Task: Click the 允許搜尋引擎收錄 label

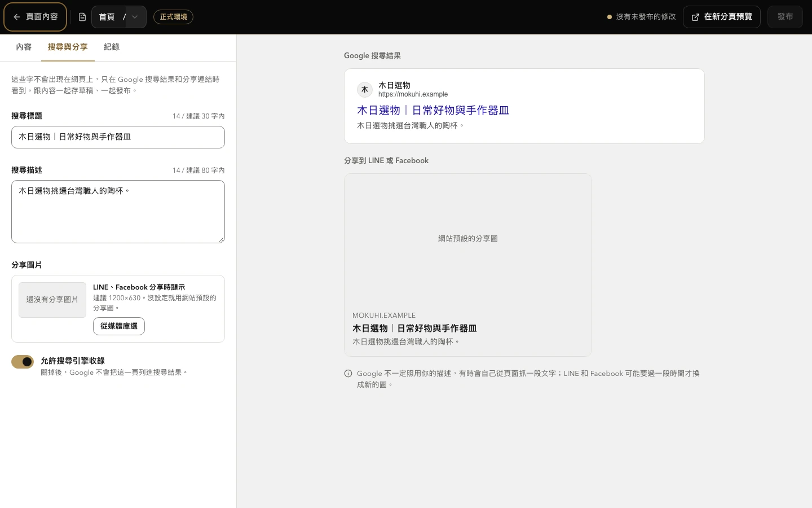Action: 73,361
